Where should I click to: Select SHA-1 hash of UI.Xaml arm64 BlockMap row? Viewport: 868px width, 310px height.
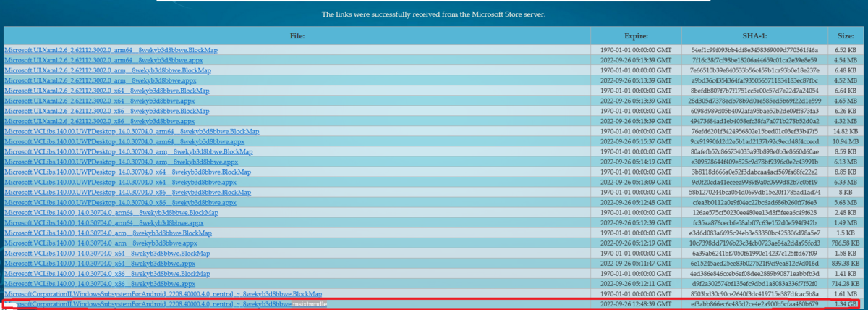click(754, 50)
